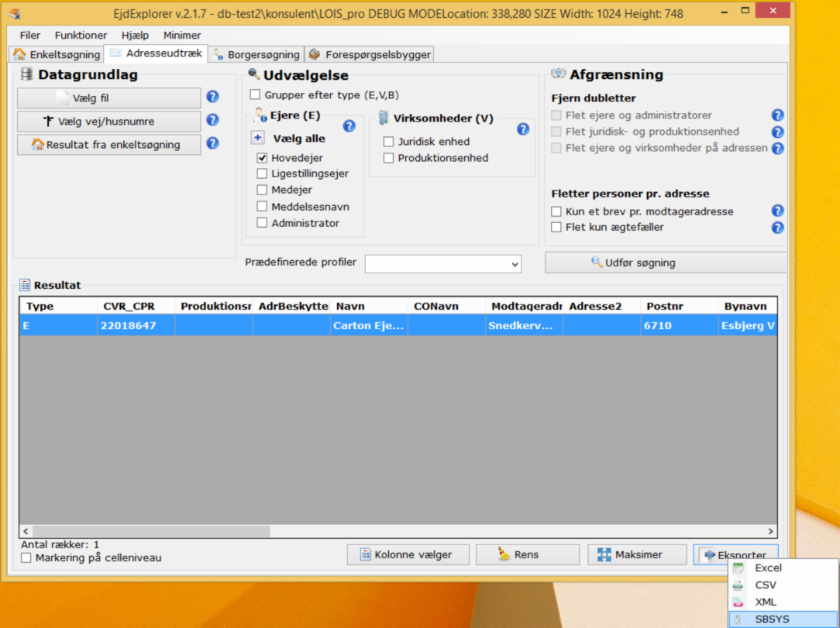This screenshot has height=628, width=840.
Task: Click help icon in Virksomheder (V) group
Action: pyautogui.click(x=523, y=129)
